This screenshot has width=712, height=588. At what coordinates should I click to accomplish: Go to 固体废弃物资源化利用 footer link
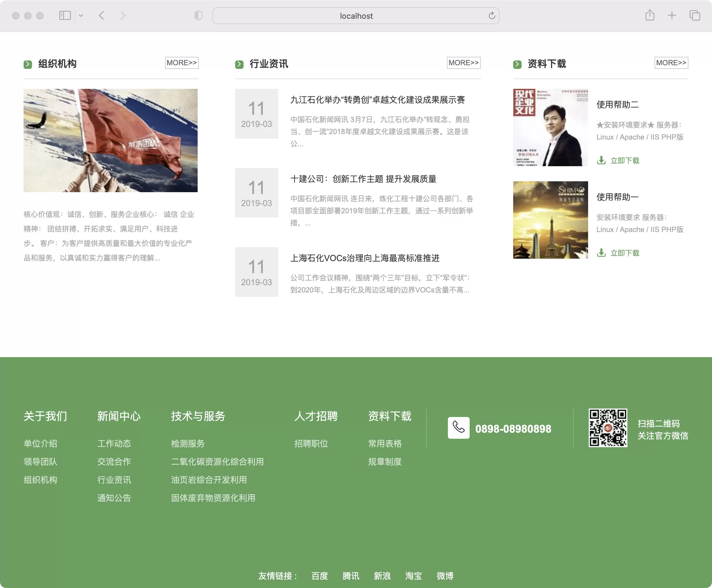pyautogui.click(x=213, y=498)
